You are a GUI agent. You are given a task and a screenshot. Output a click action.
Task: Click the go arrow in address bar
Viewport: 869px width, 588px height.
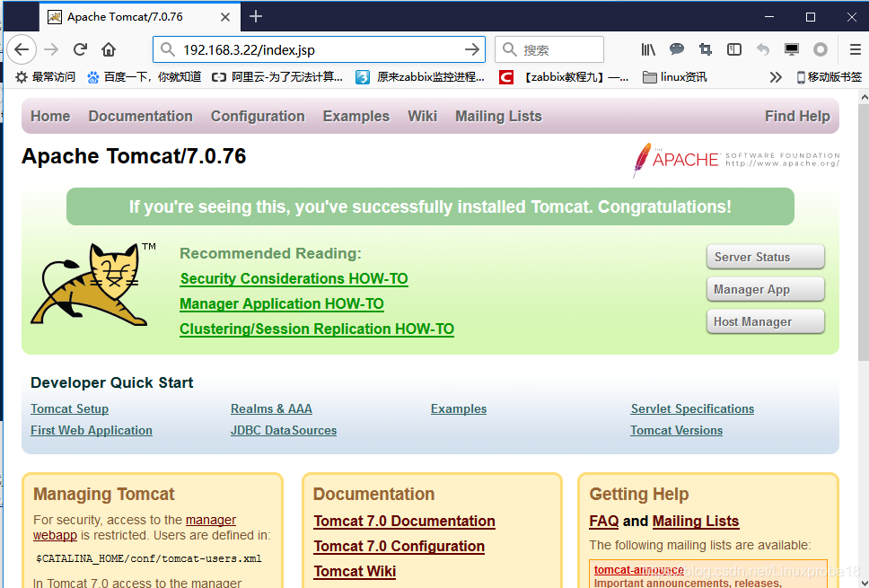tap(471, 50)
